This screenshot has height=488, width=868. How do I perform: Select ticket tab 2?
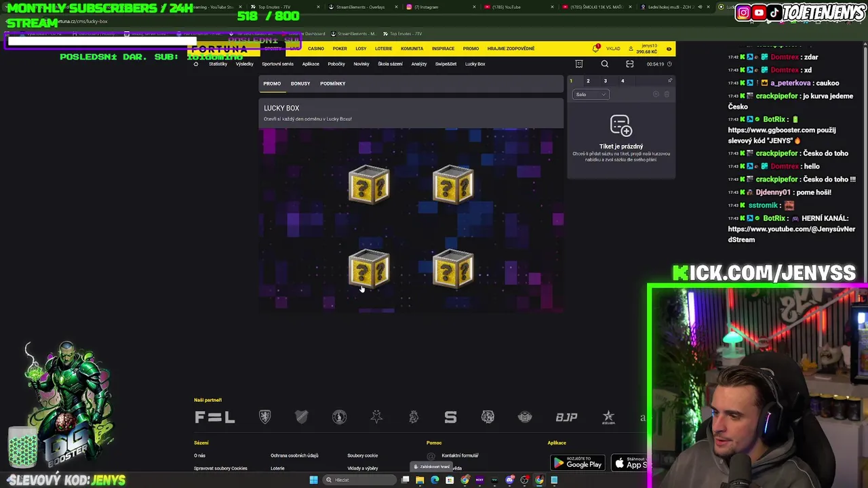click(588, 81)
